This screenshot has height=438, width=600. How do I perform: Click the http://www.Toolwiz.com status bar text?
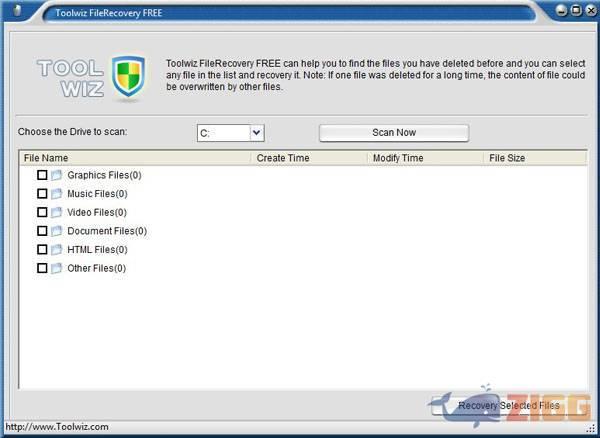[x=57, y=427]
